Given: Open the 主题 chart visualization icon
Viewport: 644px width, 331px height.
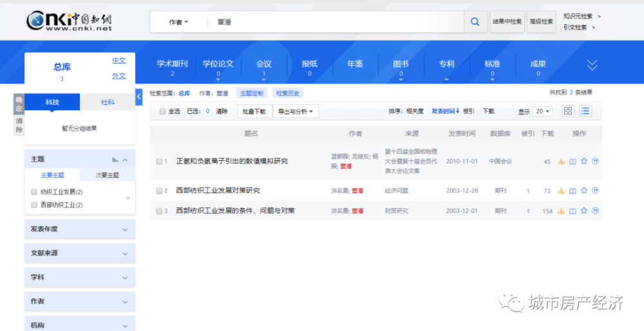Looking at the screenshot, I should click(x=115, y=160).
